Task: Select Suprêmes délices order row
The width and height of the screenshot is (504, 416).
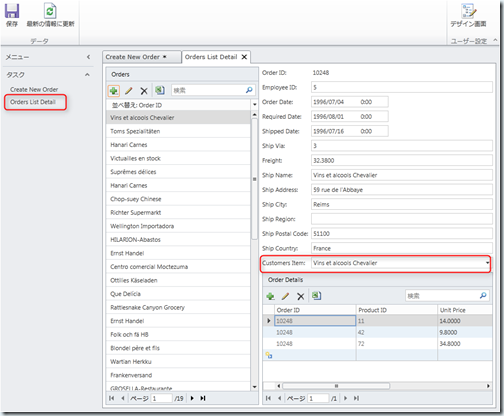Action: [x=178, y=172]
